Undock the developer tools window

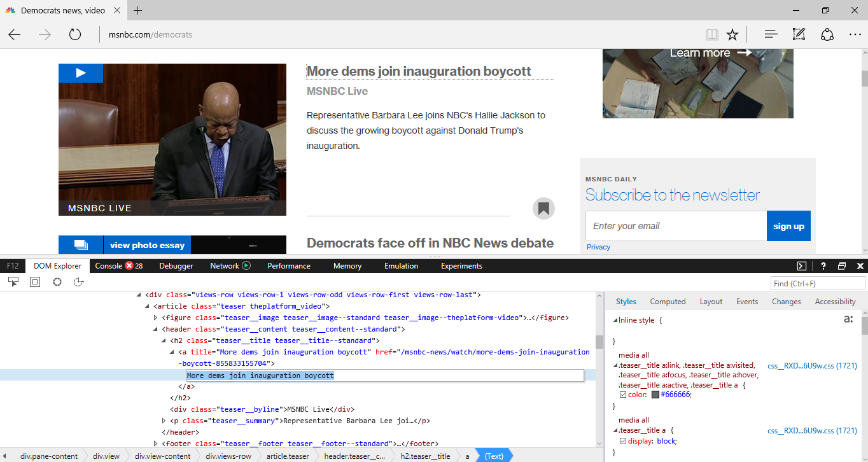click(842, 266)
